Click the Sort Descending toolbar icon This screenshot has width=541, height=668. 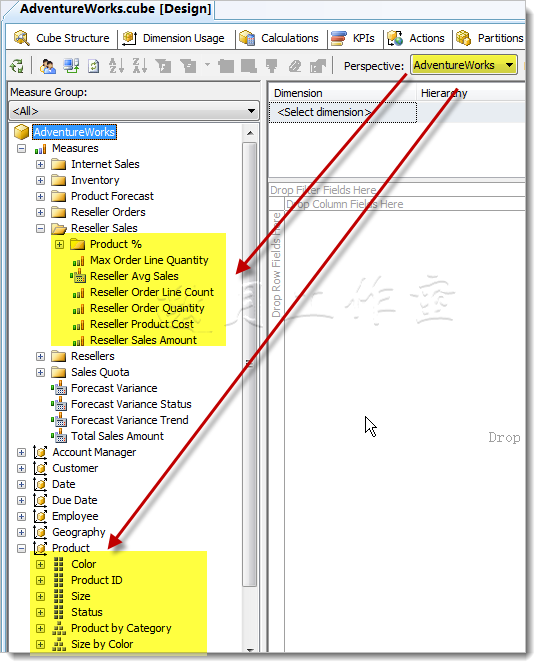[140, 66]
